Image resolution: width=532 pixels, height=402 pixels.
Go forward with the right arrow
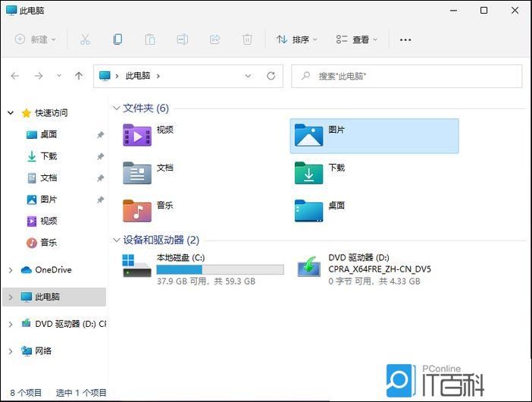tap(39, 76)
